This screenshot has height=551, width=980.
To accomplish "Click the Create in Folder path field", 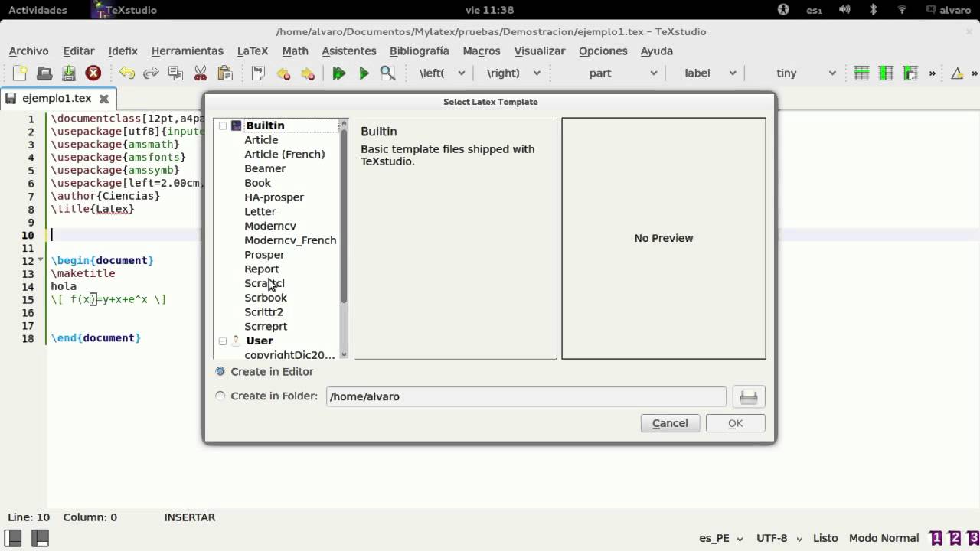I will 526,396.
